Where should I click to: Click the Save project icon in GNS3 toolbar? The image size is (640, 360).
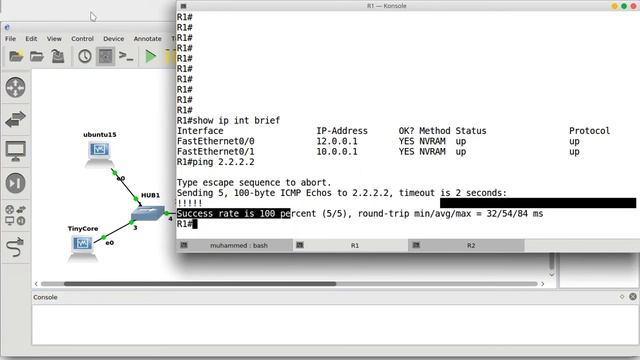point(58,56)
